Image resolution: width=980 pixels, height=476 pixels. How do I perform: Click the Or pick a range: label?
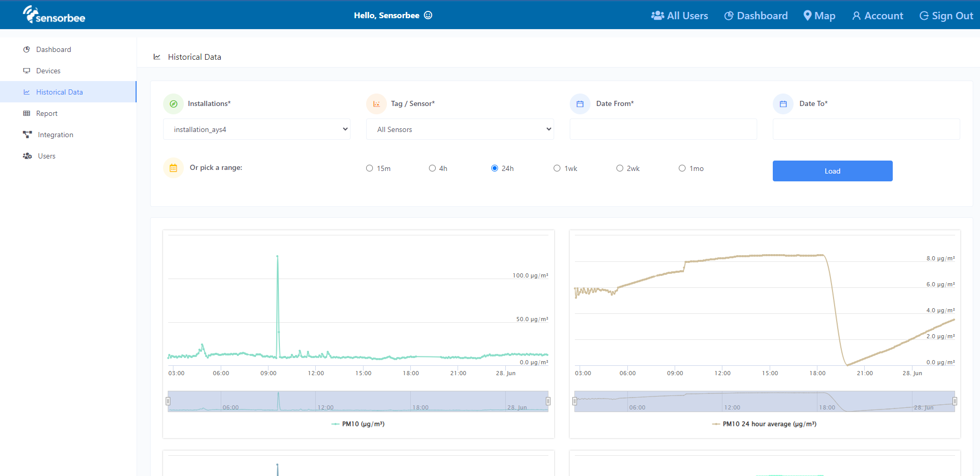click(x=216, y=168)
